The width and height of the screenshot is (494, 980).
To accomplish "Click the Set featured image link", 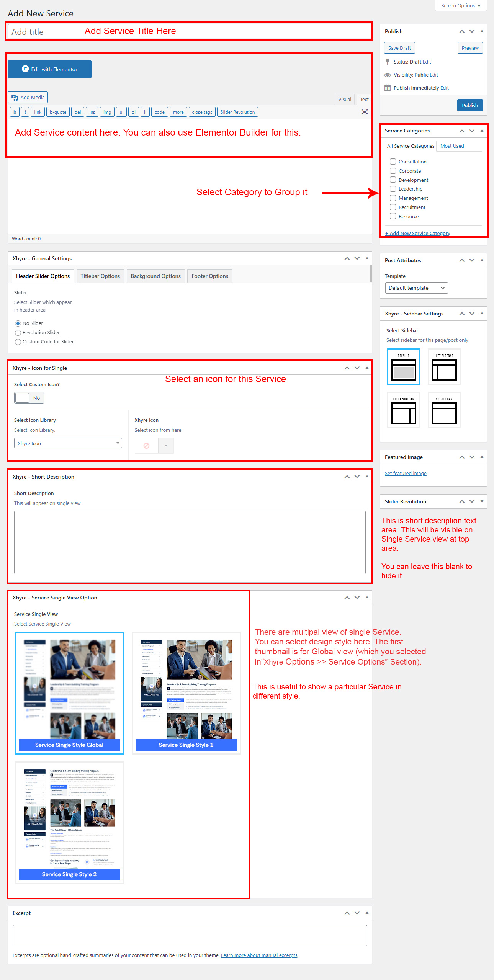I will coord(406,474).
